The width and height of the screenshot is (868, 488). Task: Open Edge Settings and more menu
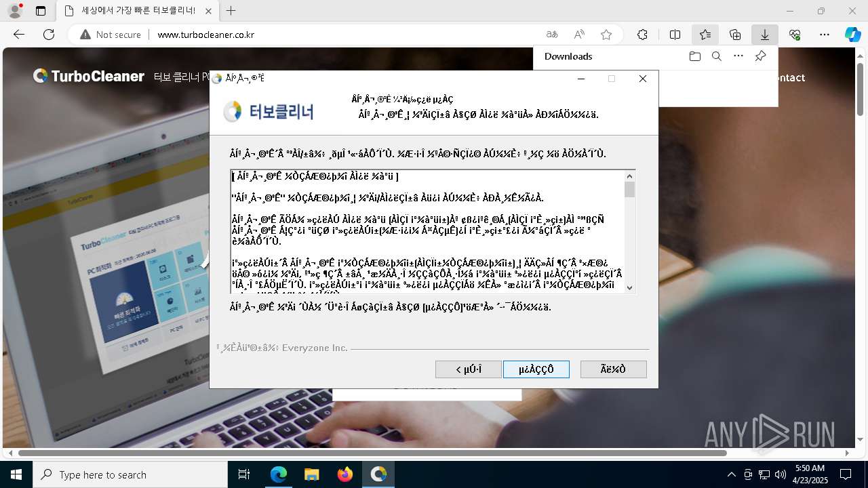(x=825, y=35)
